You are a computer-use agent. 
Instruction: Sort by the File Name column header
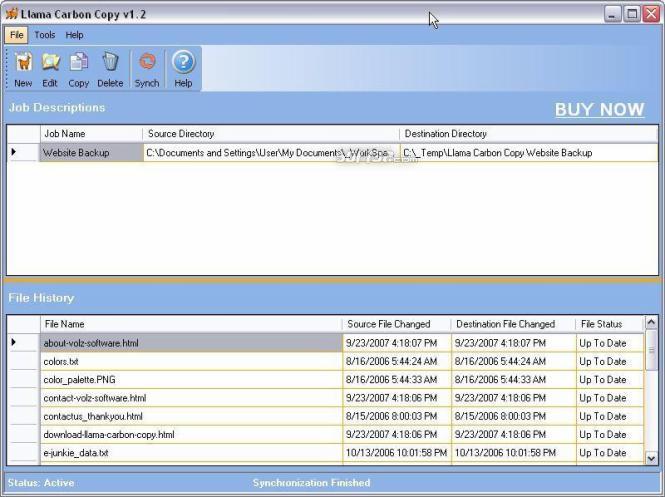tap(191, 324)
